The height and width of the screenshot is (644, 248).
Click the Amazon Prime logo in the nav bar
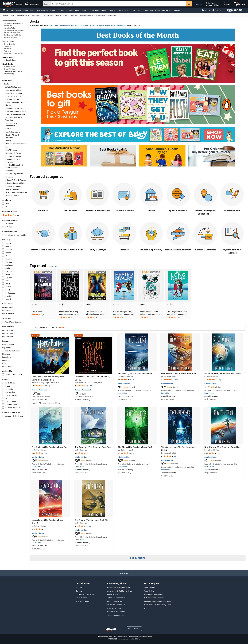[234, 10]
